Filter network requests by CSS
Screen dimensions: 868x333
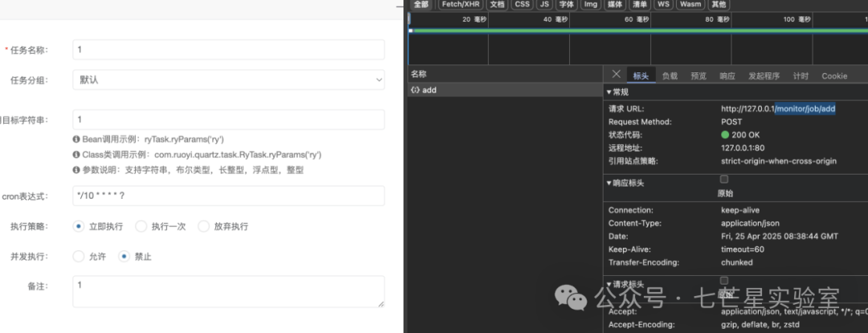(x=522, y=5)
